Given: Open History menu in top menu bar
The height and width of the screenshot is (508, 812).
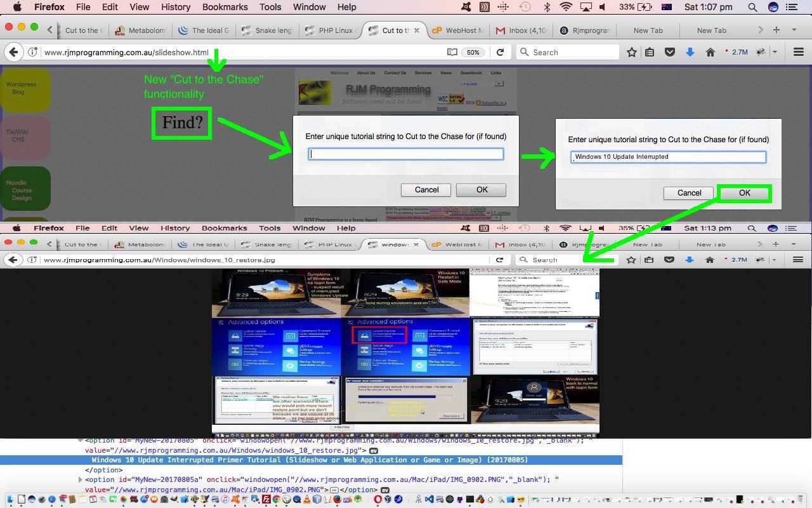Looking at the screenshot, I should tap(176, 7).
